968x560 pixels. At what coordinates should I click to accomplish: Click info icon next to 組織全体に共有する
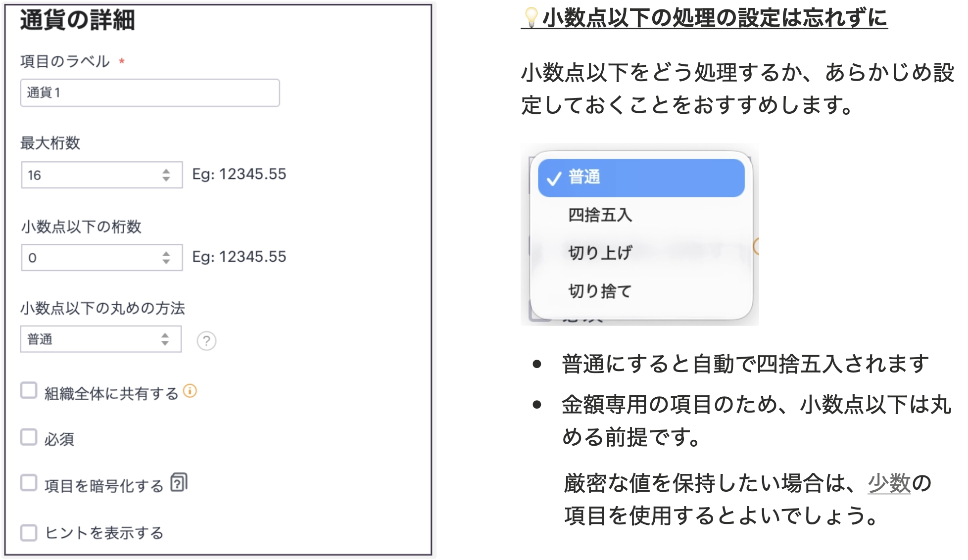pos(190,391)
